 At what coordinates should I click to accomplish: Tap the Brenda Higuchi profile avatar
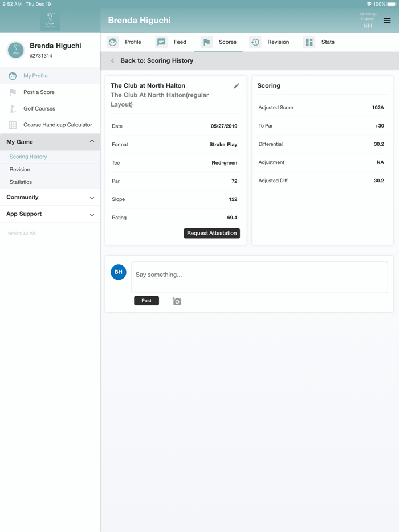pos(16,50)
